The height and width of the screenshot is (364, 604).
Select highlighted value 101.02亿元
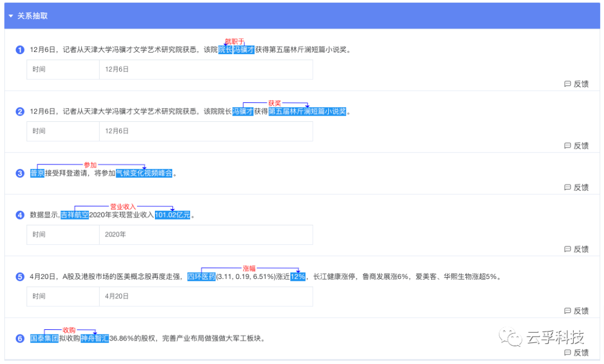click(x=173, y=215)
